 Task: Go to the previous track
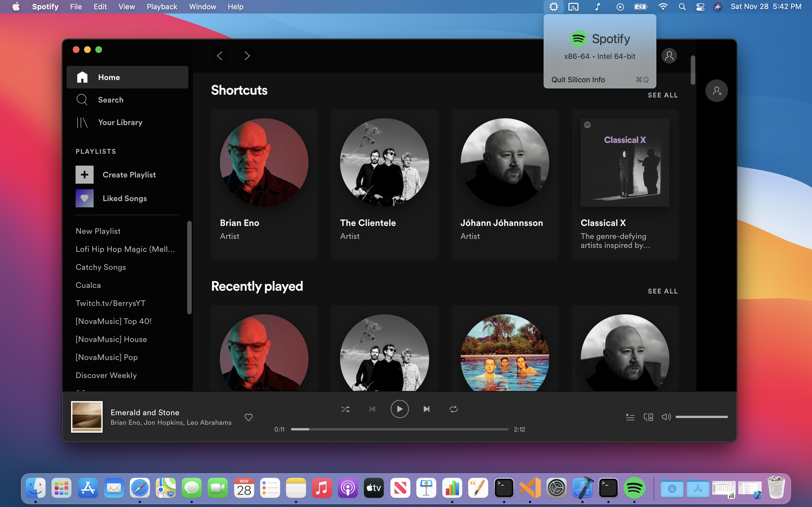(x=372, y=409)
